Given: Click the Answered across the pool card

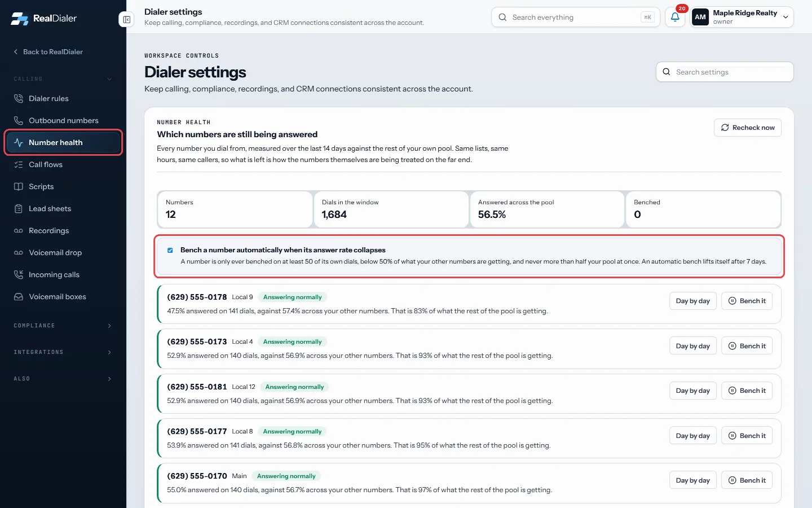Looking at the screenshot, I should point(547,209).
